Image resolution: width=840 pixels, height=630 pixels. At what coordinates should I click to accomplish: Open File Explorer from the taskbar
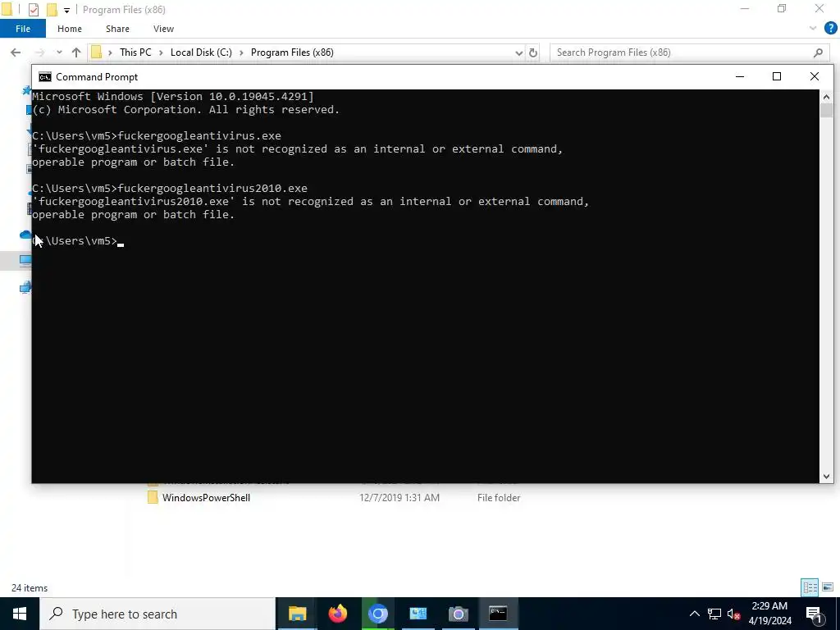(297, 614)
